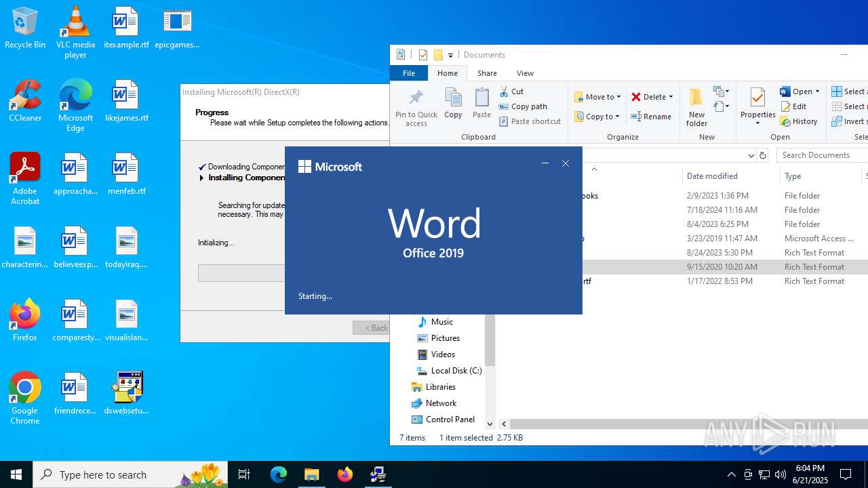
Task: Select the menfeb.rtf desktop file
Action: coord(126,175)
